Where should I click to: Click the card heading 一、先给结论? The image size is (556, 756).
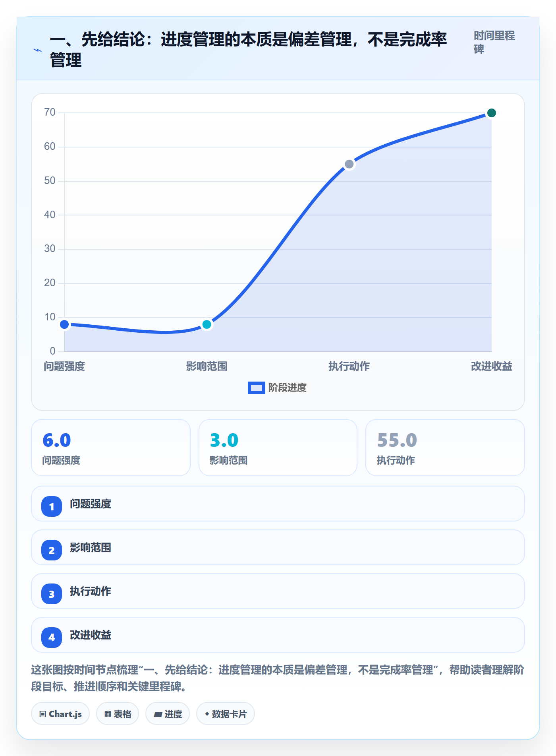tap(249, 50)
